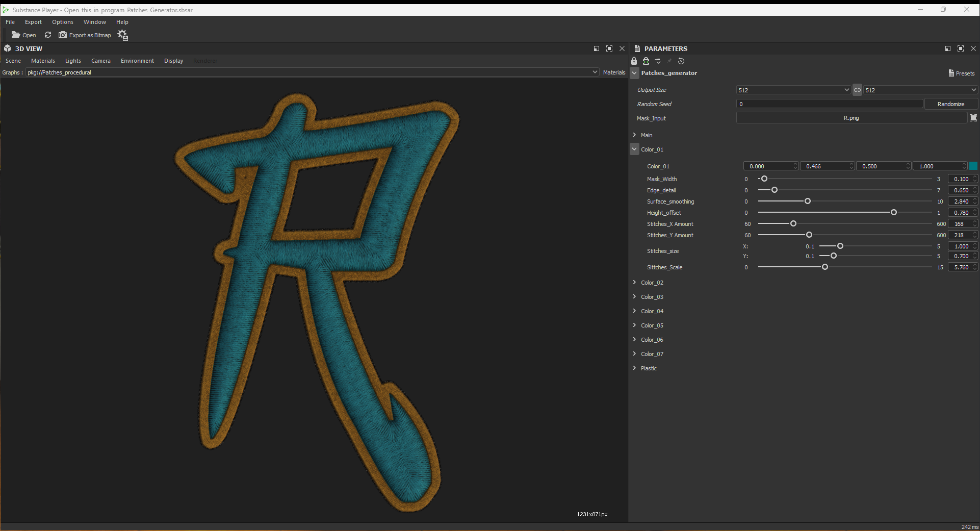Click the Substance Player title bar icon
The width and height of the screenshot is (980, 531).
[6, 10]
